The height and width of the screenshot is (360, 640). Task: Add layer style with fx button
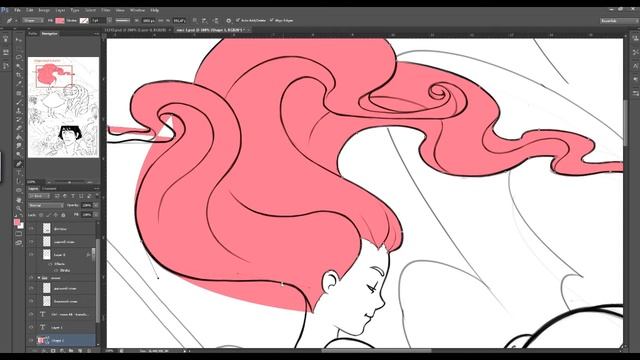44,351
